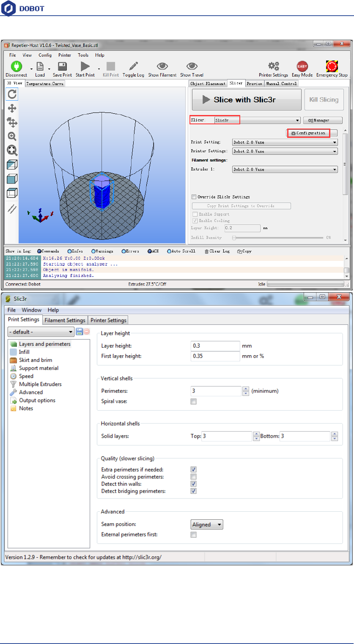
Task: Uncheck Extra perimeters if needed
Action: click(194, 469)
